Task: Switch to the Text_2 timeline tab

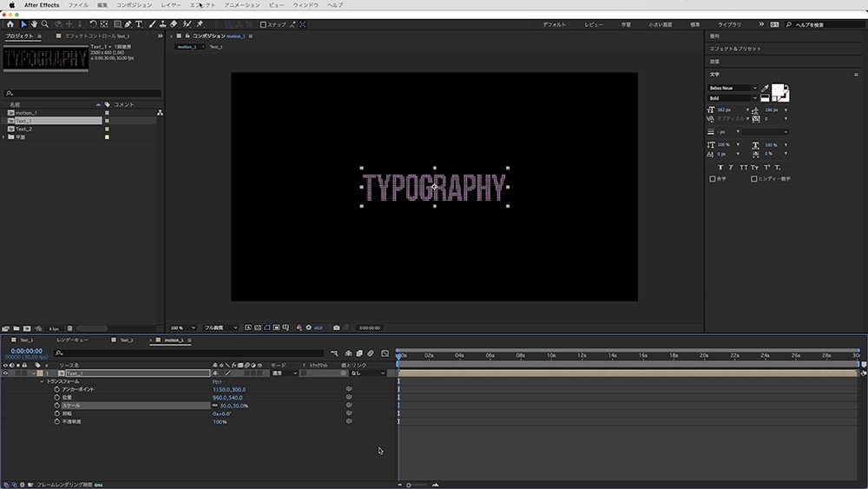Action: point(126,340)
